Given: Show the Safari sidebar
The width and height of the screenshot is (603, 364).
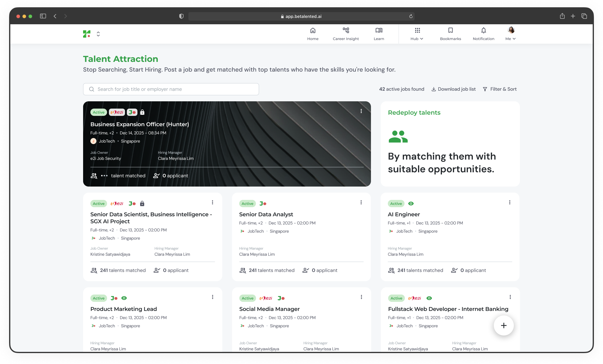Looking at the screenshot, I should 43,16.
